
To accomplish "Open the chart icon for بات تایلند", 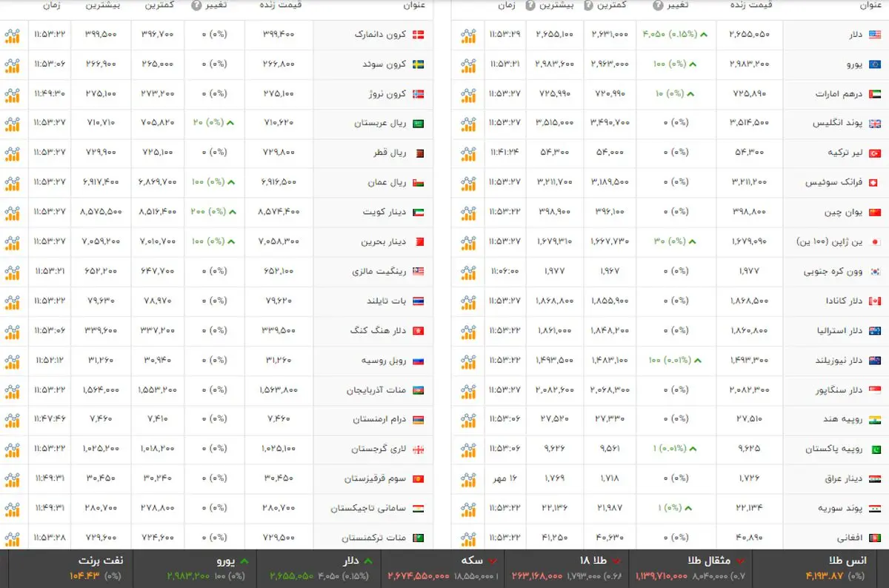I will 12,301.
